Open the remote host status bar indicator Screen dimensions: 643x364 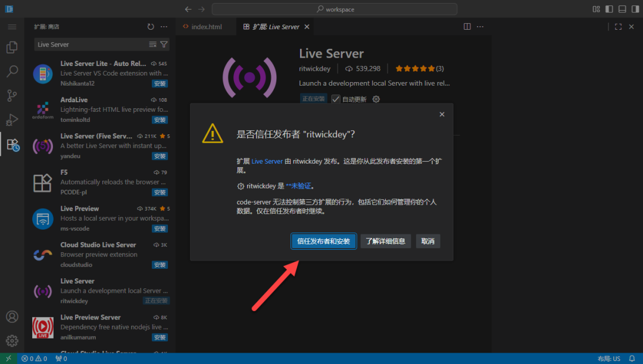8,359
